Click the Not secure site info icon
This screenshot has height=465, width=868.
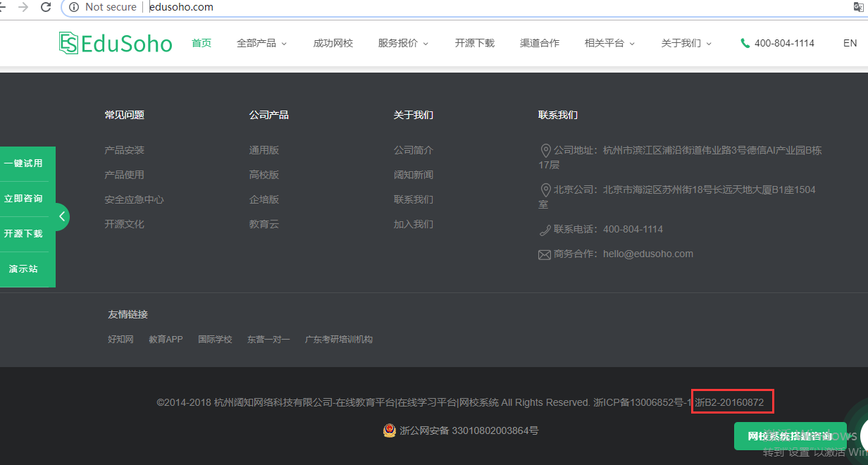73,7
